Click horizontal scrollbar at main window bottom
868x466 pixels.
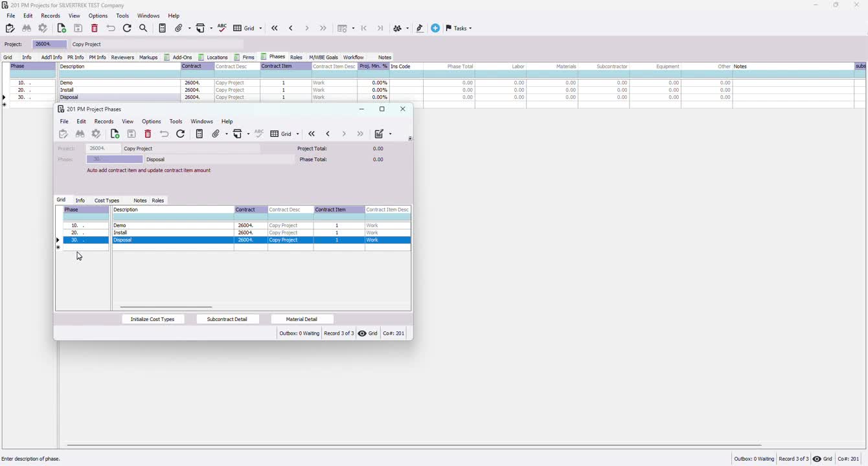[415, 445]
